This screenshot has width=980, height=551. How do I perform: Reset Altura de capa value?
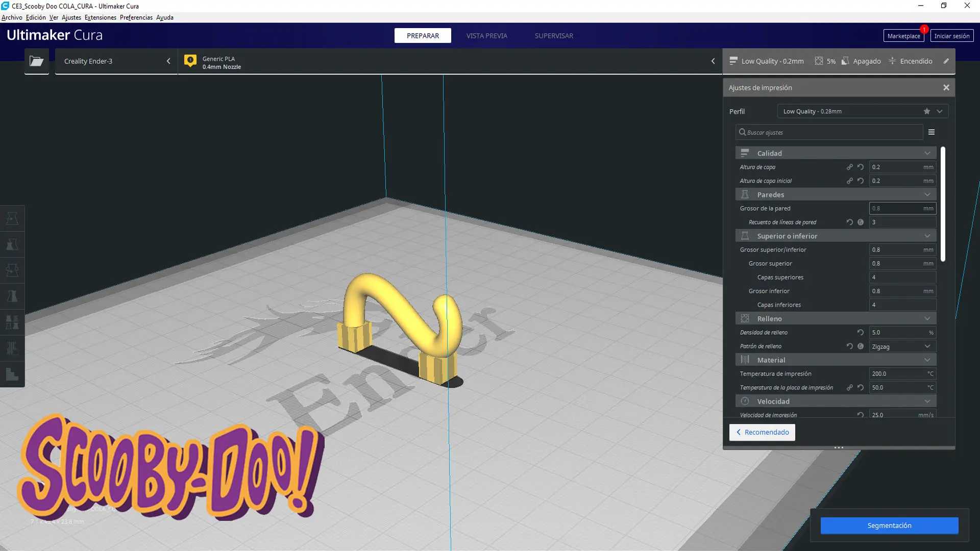point(861,167)
